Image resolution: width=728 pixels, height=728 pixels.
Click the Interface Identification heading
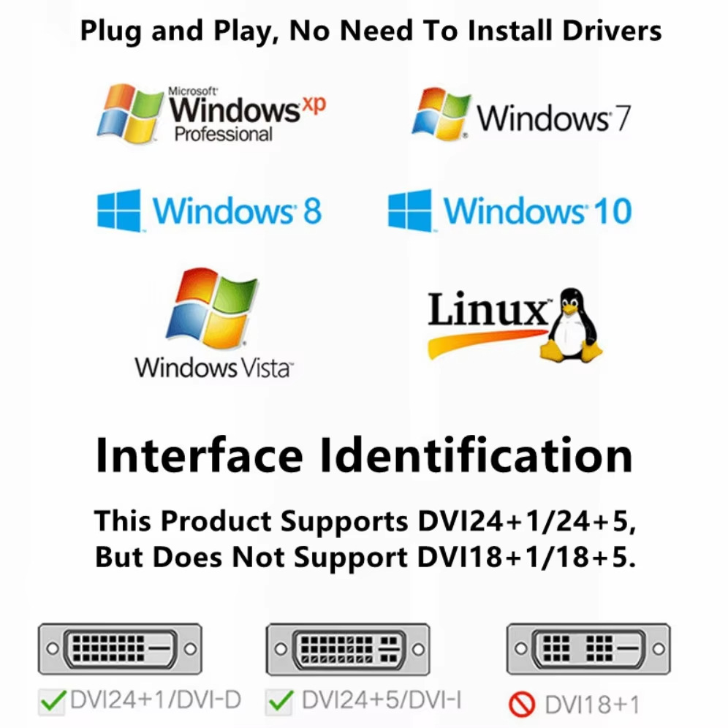[x=364, y=456]
